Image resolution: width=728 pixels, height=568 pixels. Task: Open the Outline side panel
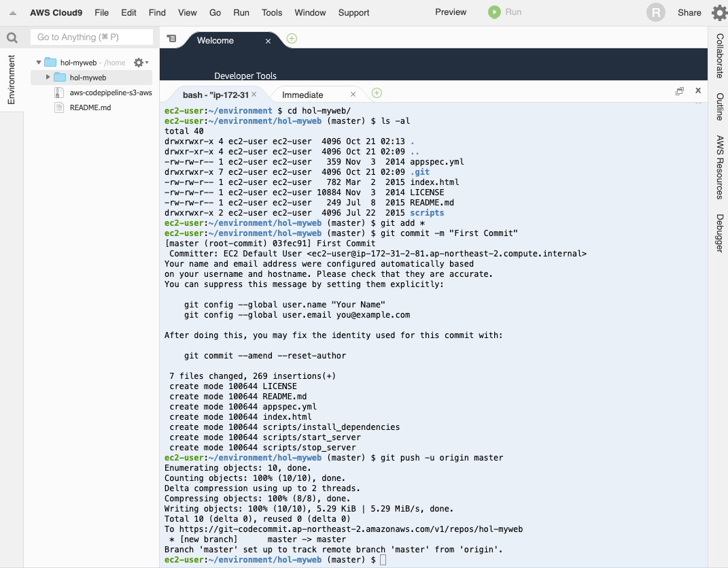pos(719,106)
